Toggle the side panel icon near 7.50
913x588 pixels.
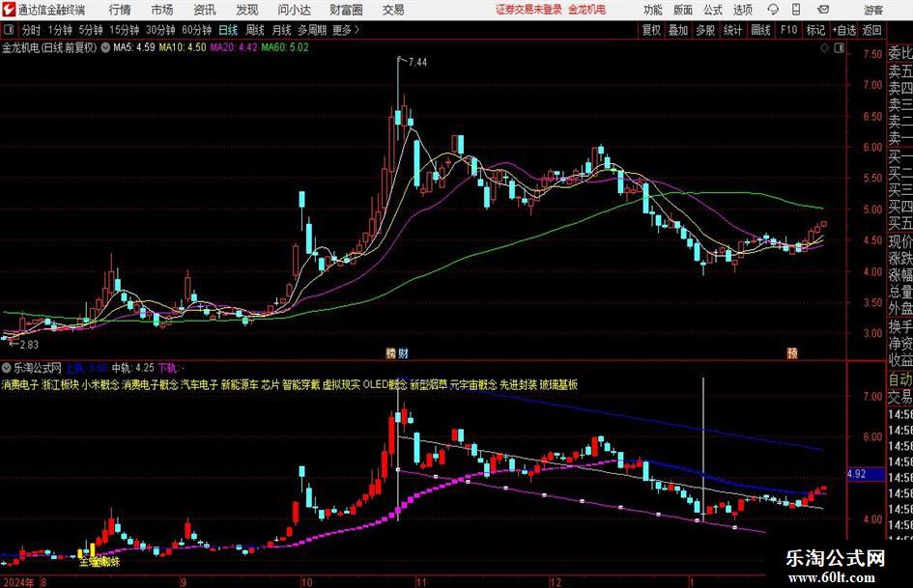click(x=839, y=48)
